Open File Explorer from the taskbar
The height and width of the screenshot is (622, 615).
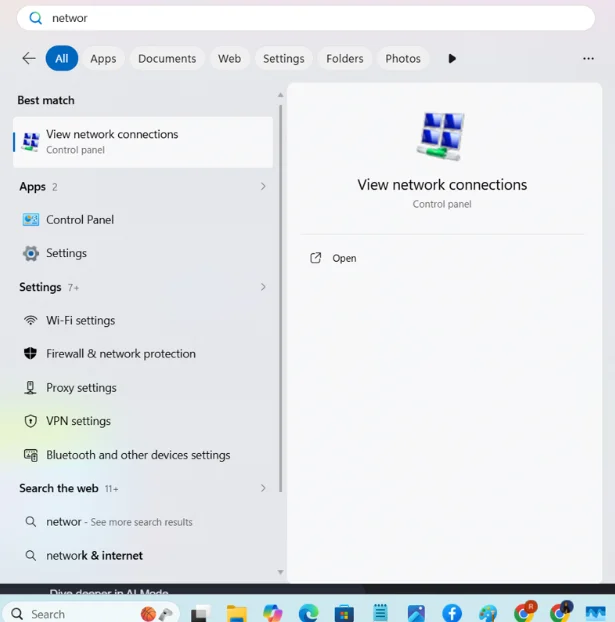(x=236, y=614)
